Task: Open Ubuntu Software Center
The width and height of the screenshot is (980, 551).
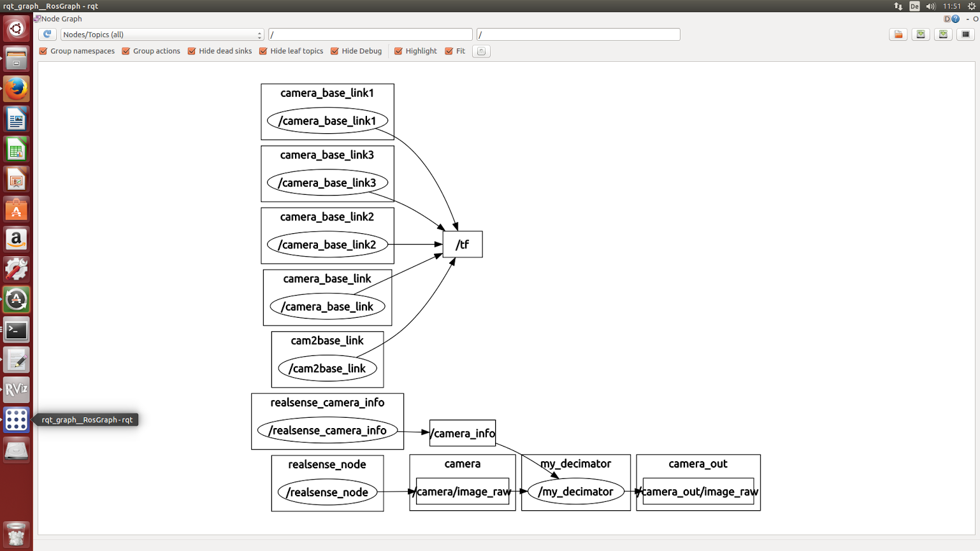Action: click(x=17, y=210)
